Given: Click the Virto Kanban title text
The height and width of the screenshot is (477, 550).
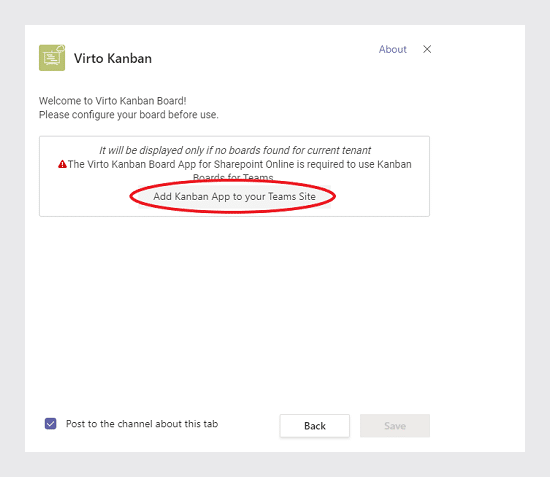Looking at the screenshot, I should click(x=113, y=58).
